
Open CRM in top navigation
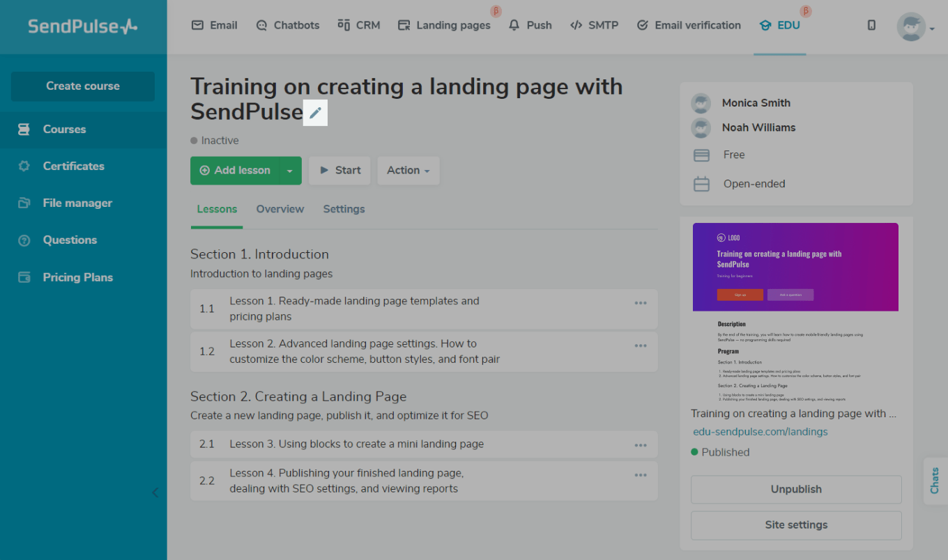[x=359, y=25]
